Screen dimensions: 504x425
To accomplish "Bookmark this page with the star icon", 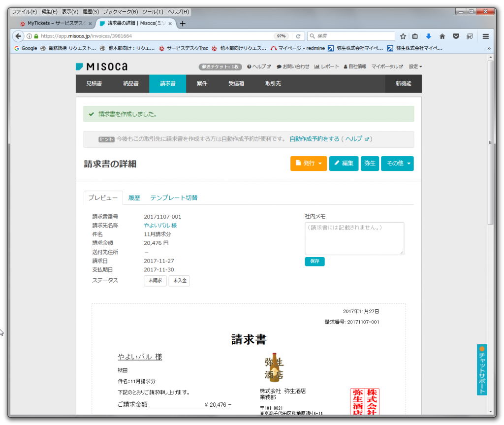I will click(x=403, y=36).
